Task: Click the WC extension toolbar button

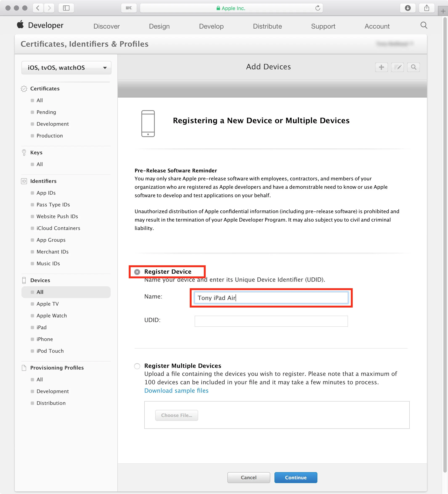Action: click(x=129, y=8)
